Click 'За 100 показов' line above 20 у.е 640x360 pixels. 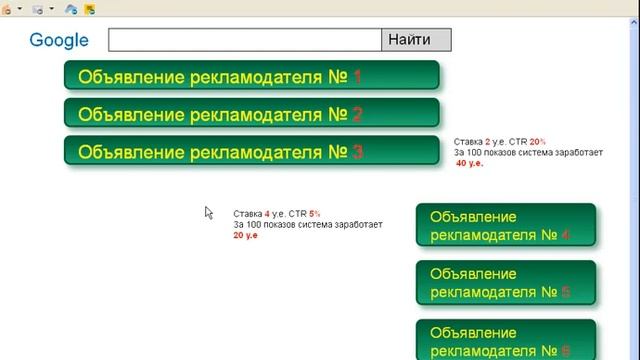pos(308,224)
